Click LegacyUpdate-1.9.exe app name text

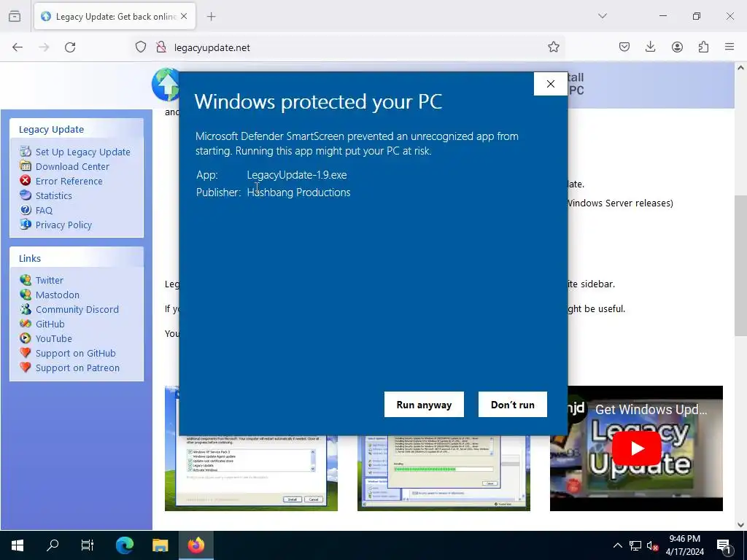pos(297,175)
